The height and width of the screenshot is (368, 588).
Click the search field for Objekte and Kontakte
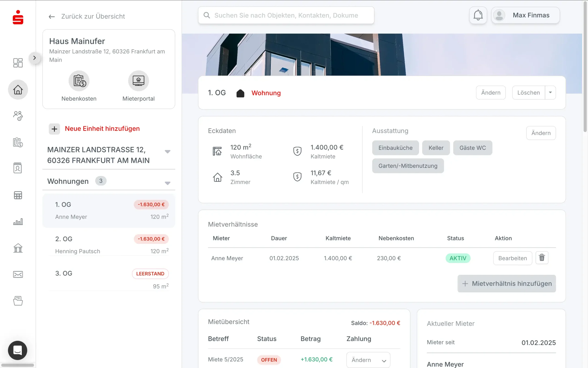286,15
